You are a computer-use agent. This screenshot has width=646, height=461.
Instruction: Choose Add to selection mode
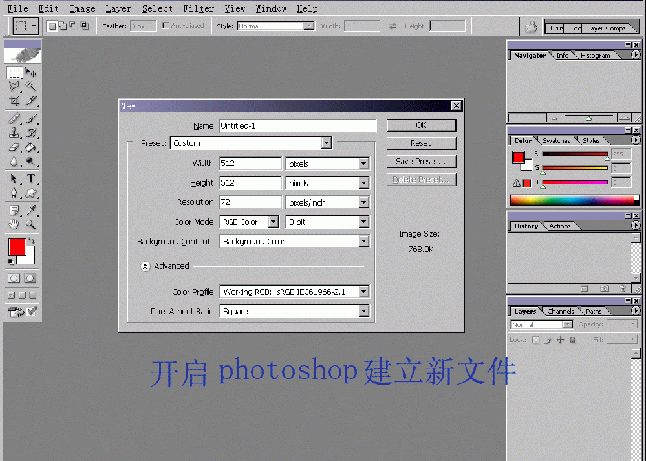click(x=62, y=26)
